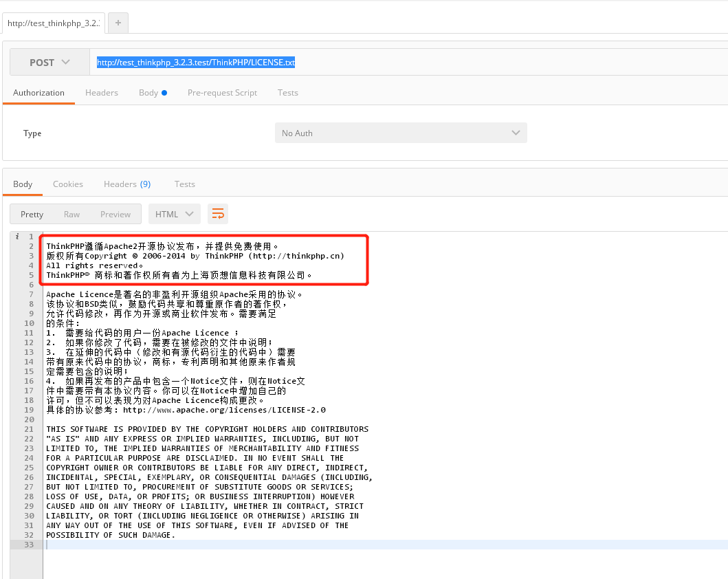Viewport: 728px width, 579px height.
Task: Open the request Headers tab
Action: pos(102,92)
